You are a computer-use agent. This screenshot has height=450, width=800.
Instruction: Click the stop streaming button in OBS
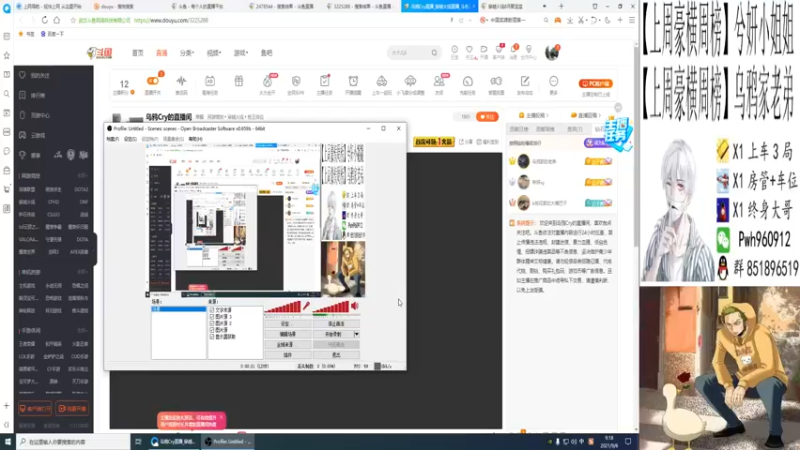336,324
